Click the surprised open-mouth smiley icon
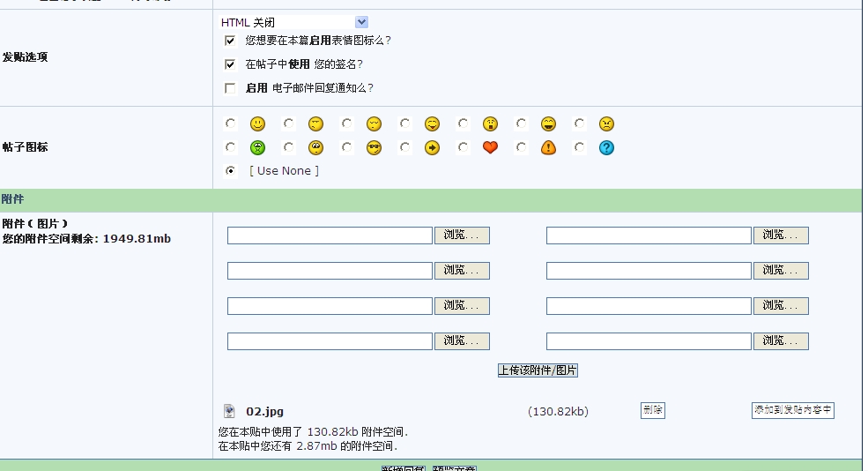The width and height of the screenshot is (868, 471). click(490, 124)
